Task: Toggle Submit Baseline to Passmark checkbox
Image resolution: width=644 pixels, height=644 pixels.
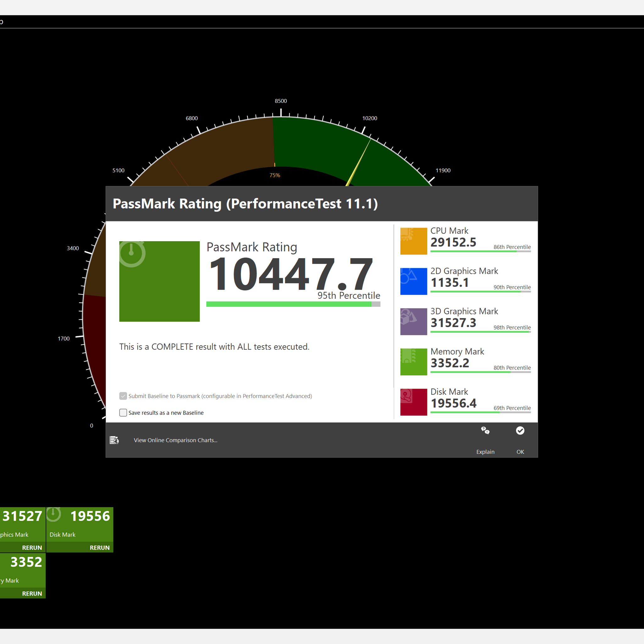Action: [123, 396]
